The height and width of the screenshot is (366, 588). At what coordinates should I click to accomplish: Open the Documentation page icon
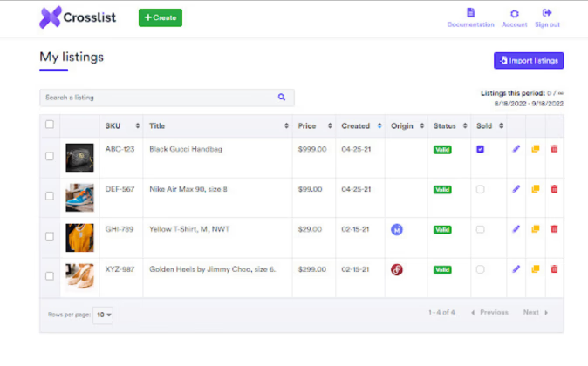click(x=470, y=13)
